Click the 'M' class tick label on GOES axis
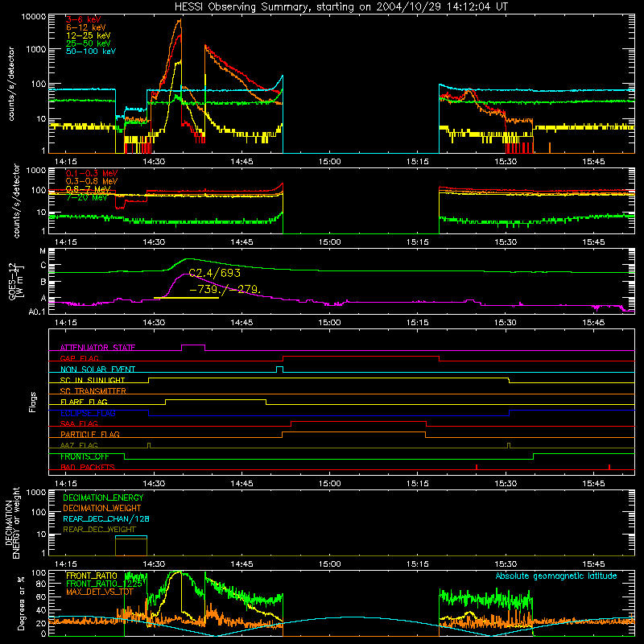 tap(43, 251)
